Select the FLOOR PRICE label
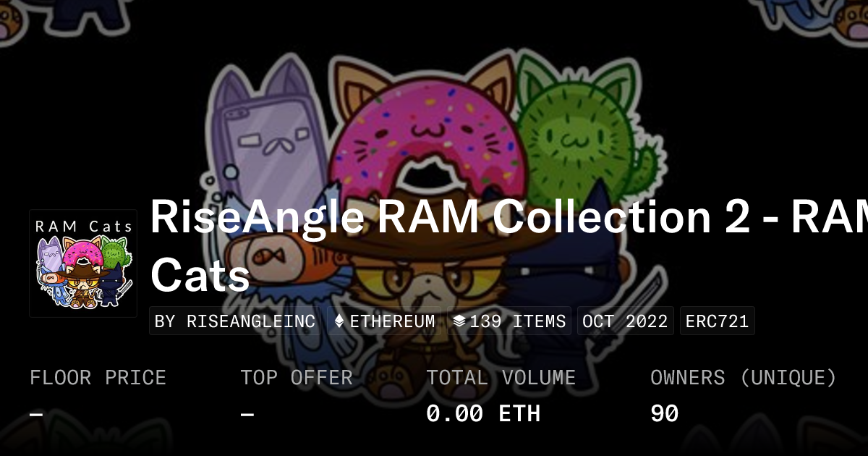This screenshot has height=456, width=868. point(98,378)
